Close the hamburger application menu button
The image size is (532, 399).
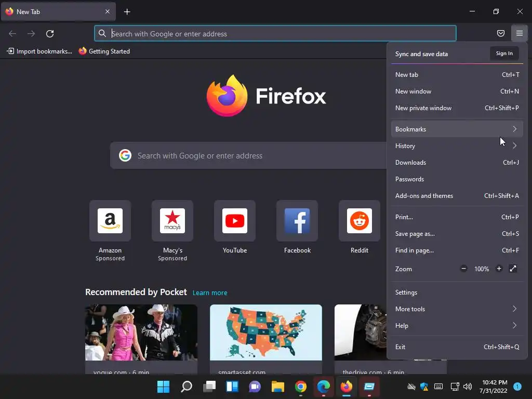[519, 33]
